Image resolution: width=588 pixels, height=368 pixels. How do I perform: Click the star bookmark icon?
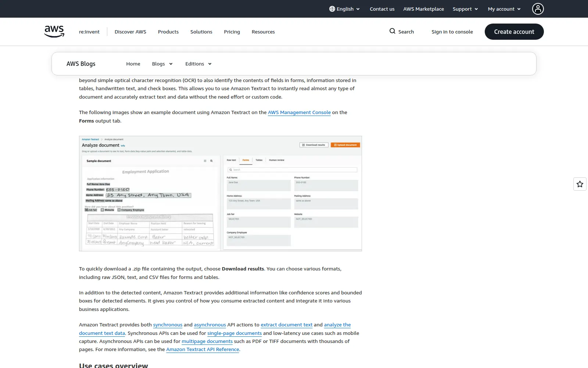coord(580,184)
